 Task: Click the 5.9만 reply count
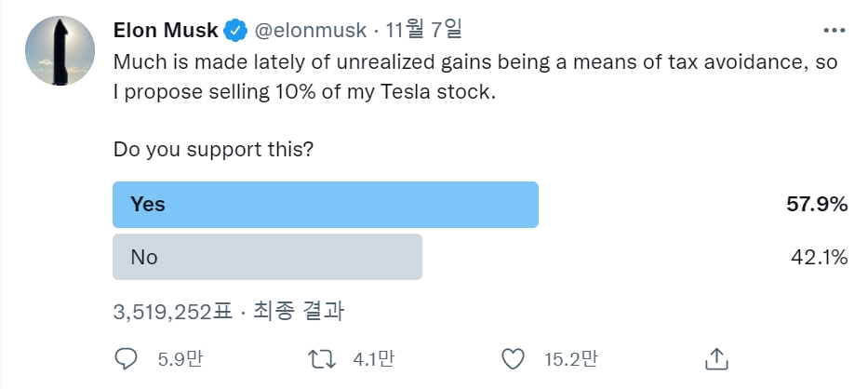[x=180, y=359]
